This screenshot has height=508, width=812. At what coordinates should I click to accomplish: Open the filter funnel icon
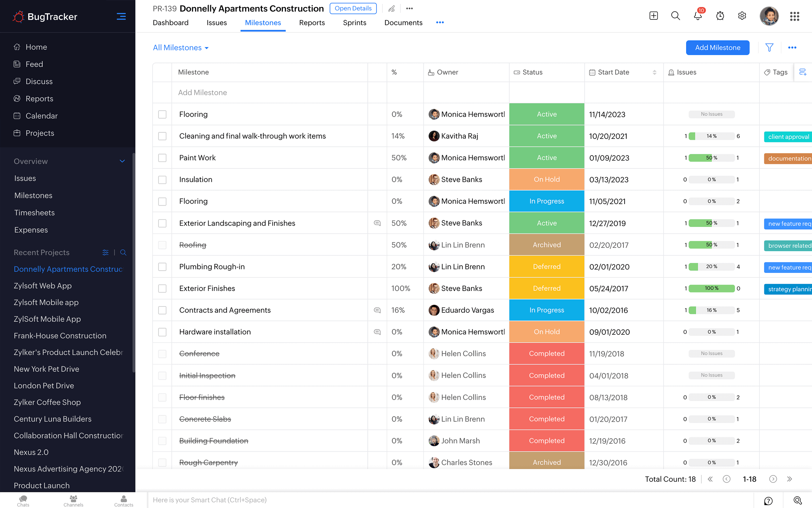coord(769,48)
